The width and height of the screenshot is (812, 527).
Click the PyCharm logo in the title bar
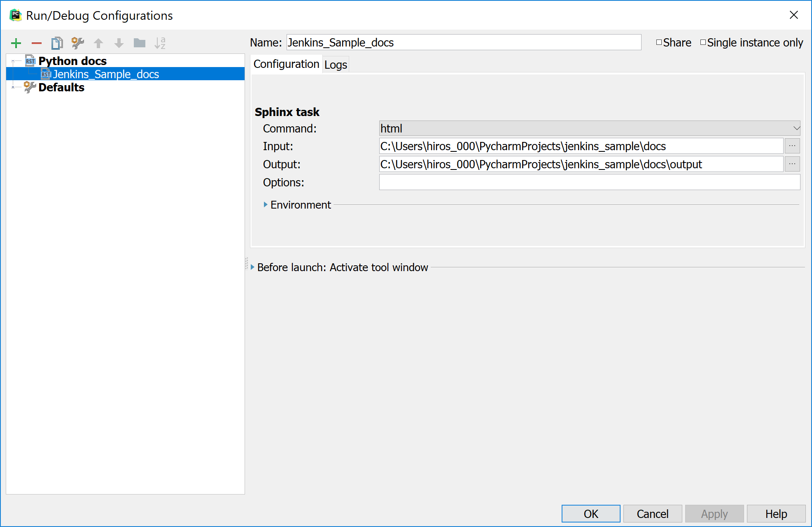click(15, 15)
